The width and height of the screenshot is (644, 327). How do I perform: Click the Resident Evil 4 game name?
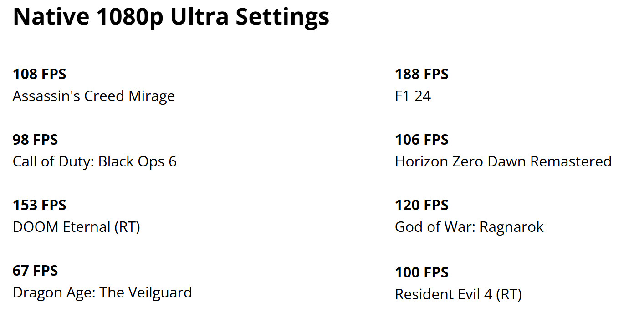click(444, 294)
